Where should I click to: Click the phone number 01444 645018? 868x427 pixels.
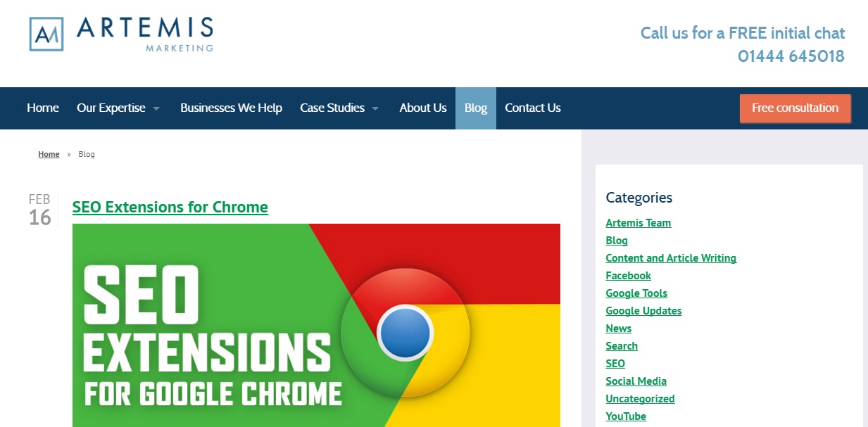791,56
